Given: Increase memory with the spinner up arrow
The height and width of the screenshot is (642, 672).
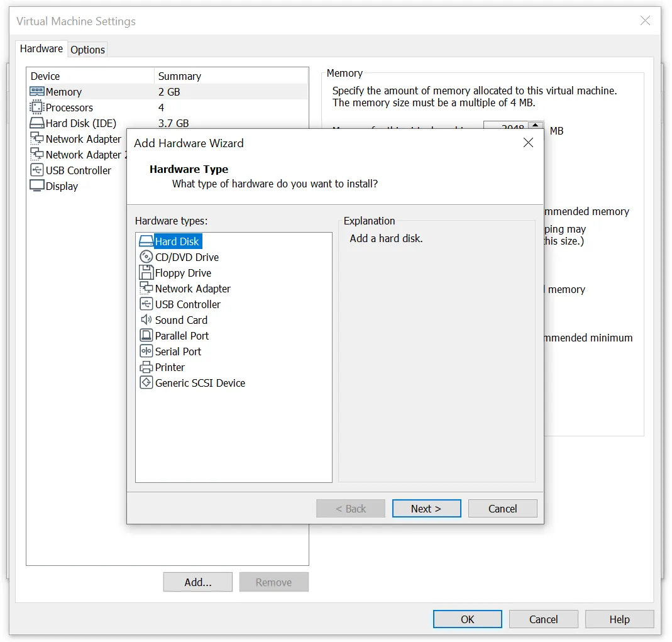Looking at the screenshot, I should pos(535,125).
